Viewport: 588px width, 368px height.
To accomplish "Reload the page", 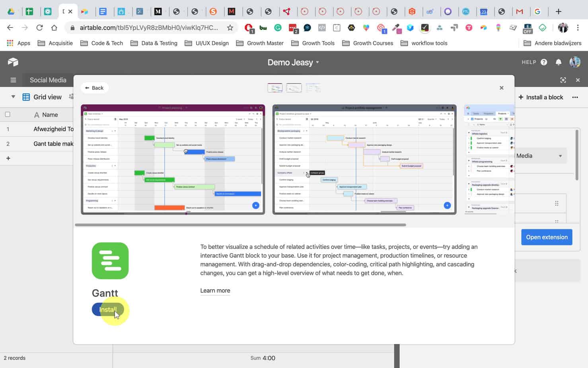I will click(39, 27).
